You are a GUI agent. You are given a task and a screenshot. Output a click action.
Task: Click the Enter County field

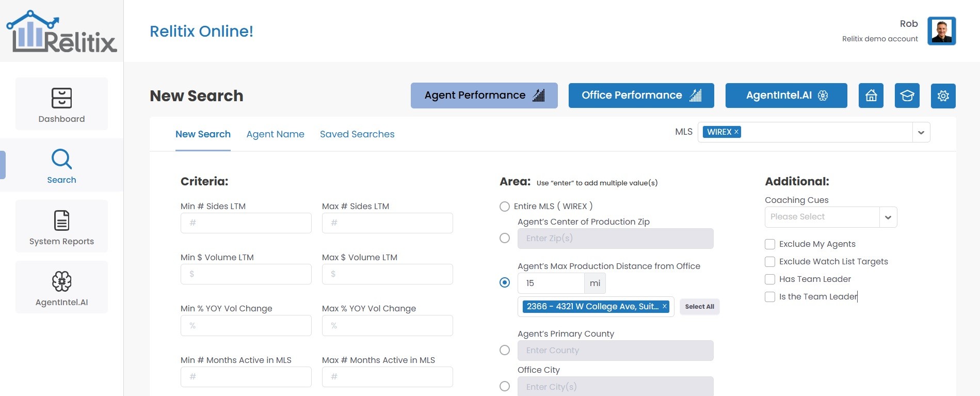616,351
